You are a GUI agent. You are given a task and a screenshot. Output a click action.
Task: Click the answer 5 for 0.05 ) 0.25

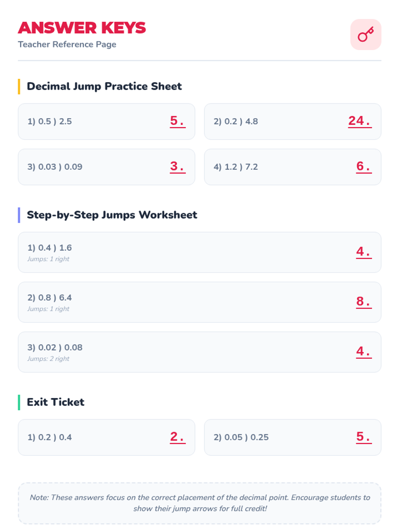pyautogui.click(x=363, y=437)
